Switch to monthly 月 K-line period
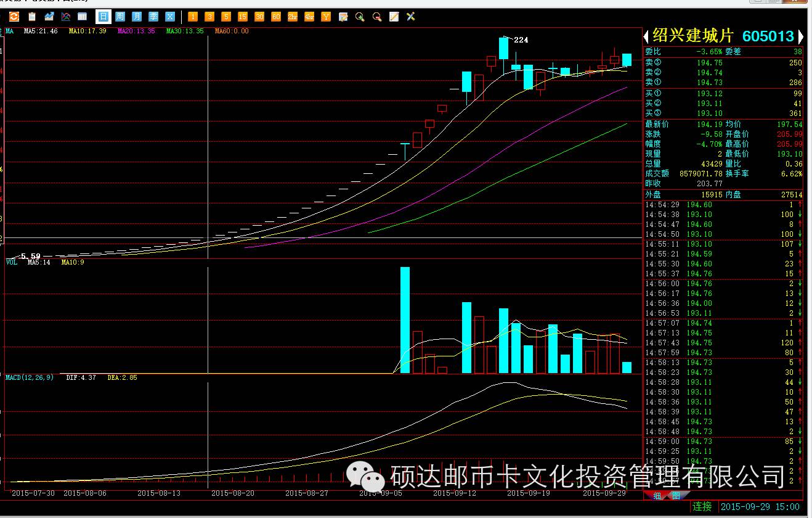 click(x=137, y=17)
